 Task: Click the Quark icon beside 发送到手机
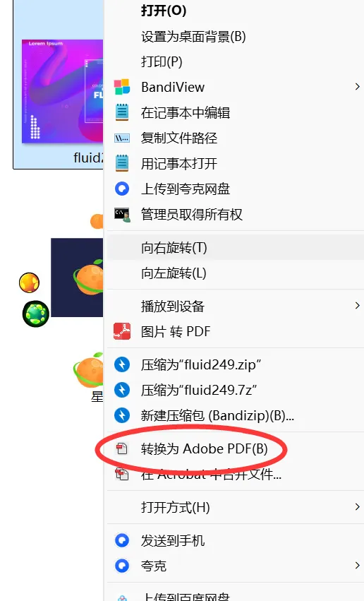122,540
